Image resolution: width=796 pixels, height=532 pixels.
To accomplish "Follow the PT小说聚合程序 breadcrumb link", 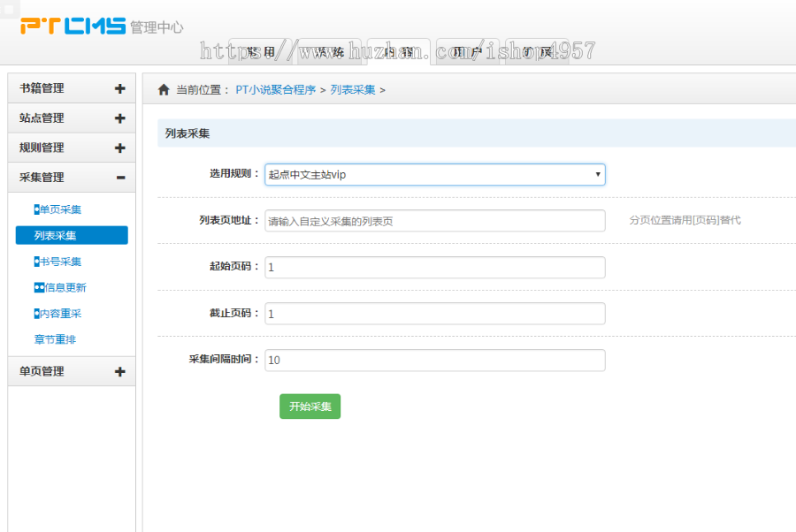I will tap(275, 90).
